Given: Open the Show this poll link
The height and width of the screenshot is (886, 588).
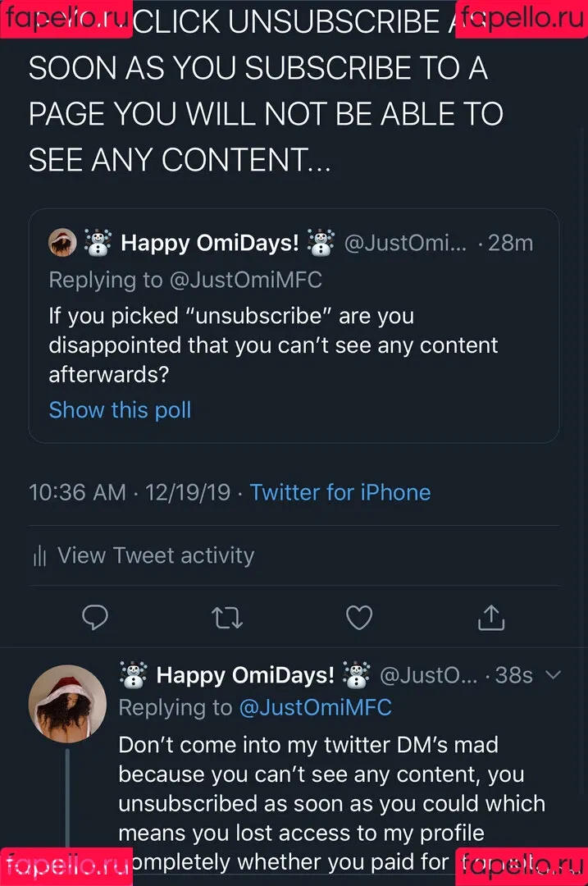Looking at the screenshot, I should pos(120,409).
